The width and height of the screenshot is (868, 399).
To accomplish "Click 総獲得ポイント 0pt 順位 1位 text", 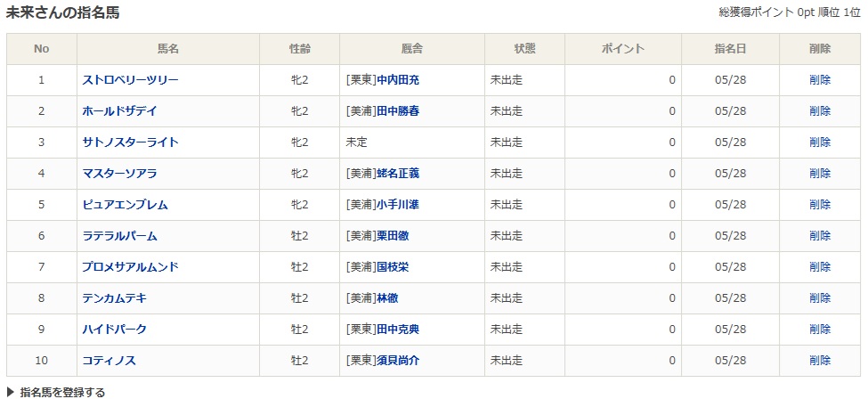I will [x=790, y=12].
